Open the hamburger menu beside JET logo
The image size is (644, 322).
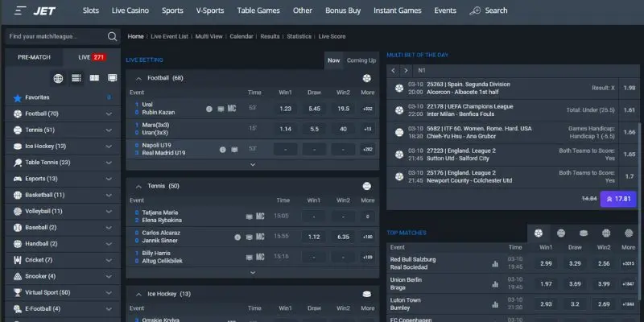pyautogui.click(x=20, y=10)
